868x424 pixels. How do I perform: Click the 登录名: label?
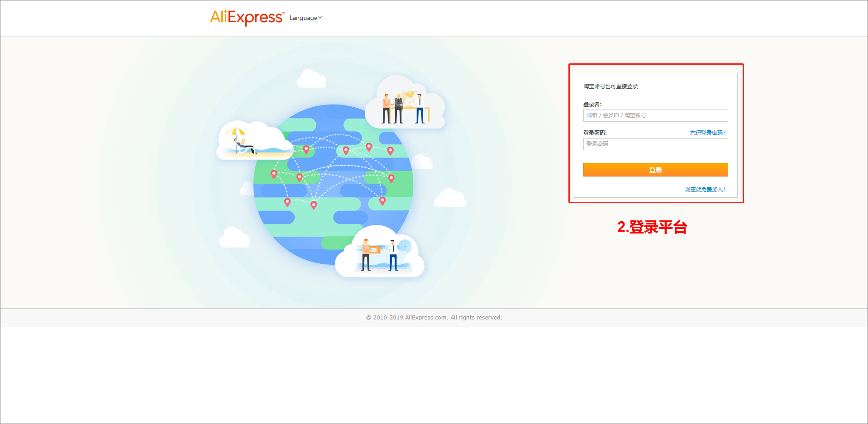pyautogui.click(x=592, y=105)
